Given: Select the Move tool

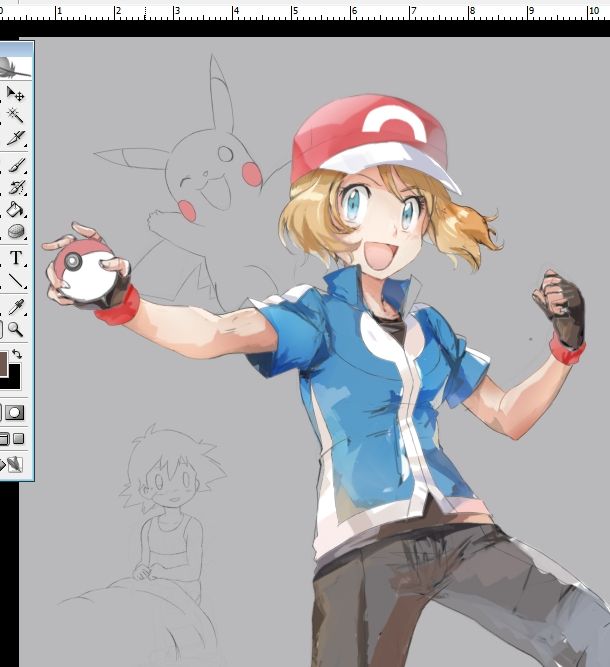Looking at the screenshot, I should pyautogui.click(x=15, y=94).
